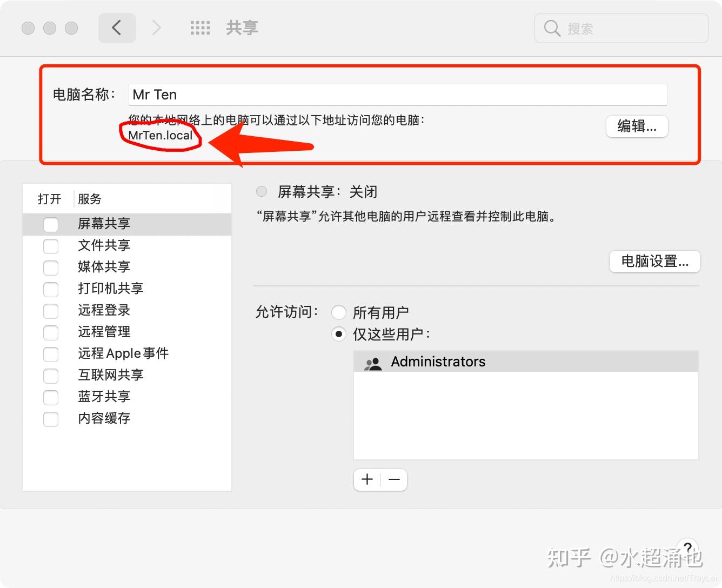Enable the 屏幕共享 checkbox
The image size is (722, 588).
click(51, 224)
